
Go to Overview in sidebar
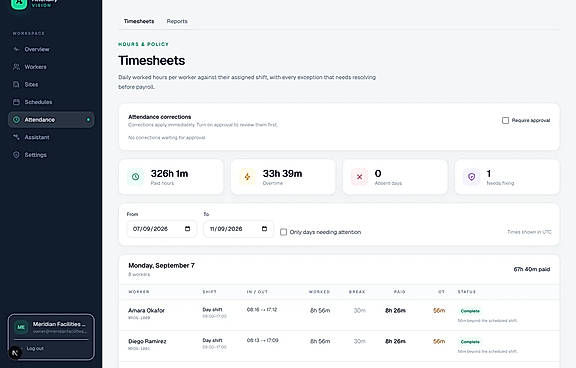51,49
